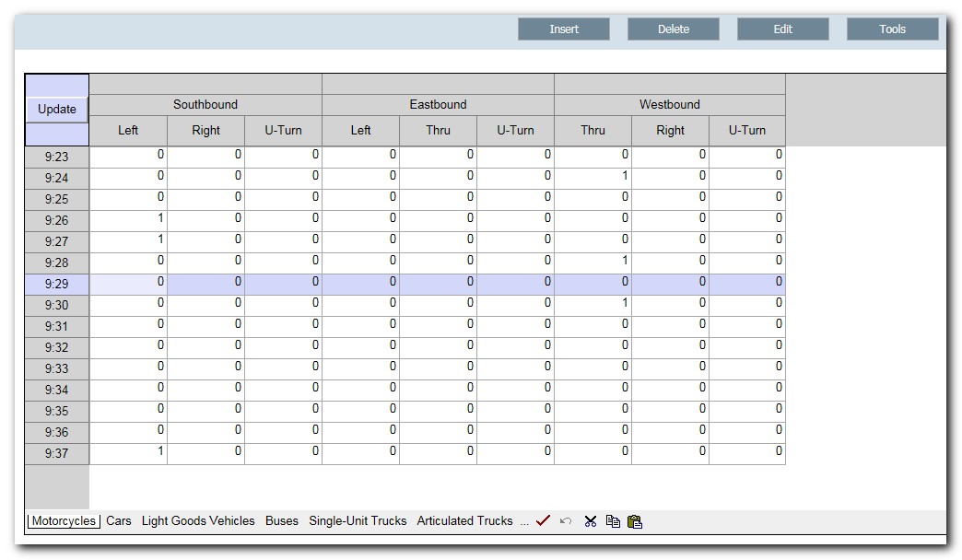Image resolution: width=962 pixels, height=560 pixels.
Task: Select the Buses tab
Action: (x=281, y=520)
